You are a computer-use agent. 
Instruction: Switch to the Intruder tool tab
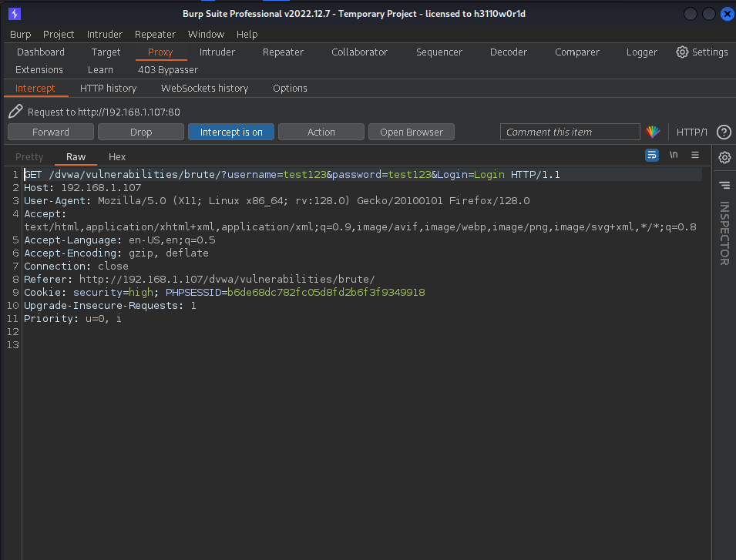(x=217, y=52)
